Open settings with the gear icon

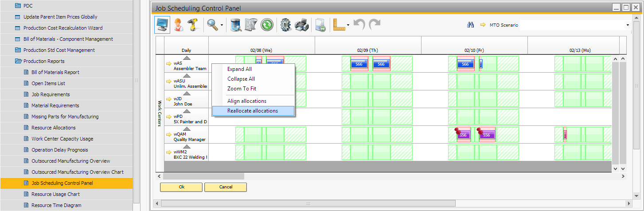point(286,25)
